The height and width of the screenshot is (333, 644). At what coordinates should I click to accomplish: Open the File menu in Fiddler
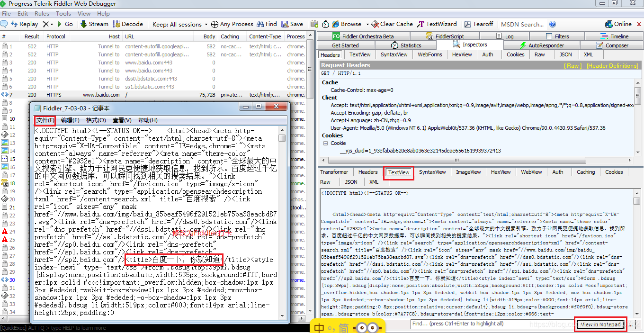pos(7,14)
